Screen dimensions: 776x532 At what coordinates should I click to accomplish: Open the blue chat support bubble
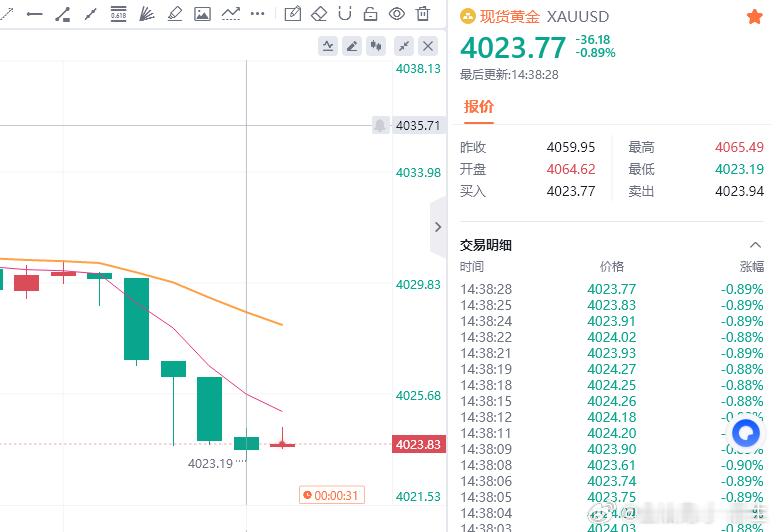coord(746,434)
